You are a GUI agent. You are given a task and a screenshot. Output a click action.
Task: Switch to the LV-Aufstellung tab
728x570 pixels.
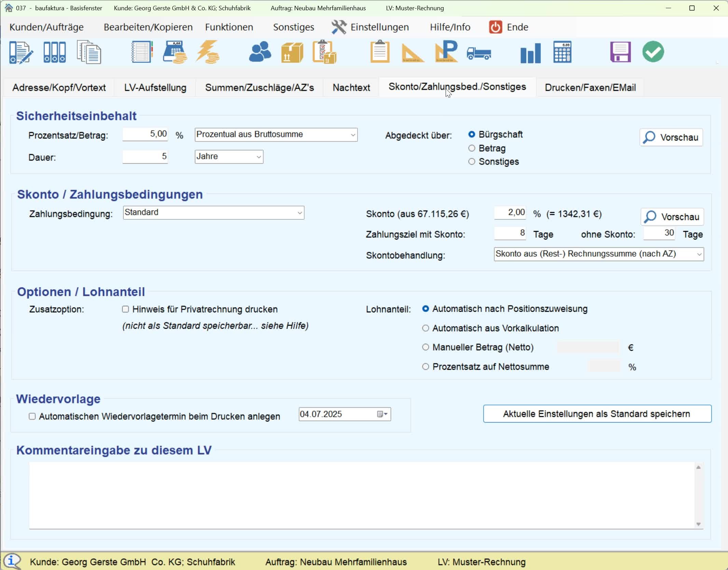coord(155,87)
